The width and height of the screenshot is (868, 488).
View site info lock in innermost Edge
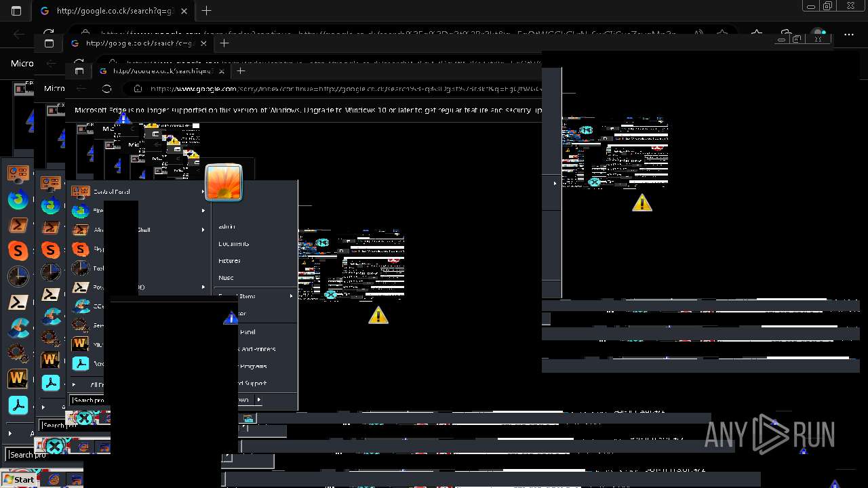(x=138, y=89)
